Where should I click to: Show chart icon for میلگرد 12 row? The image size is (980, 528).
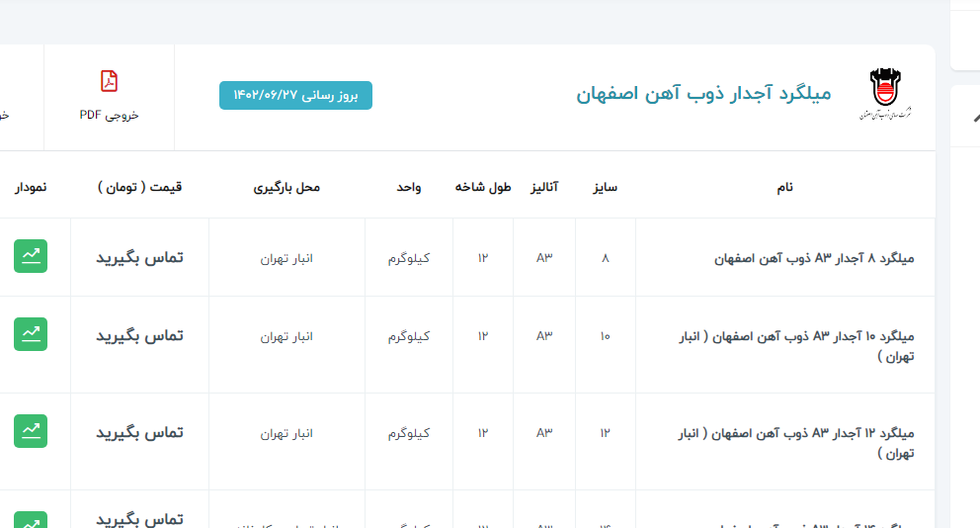click(x=31, y=431)
